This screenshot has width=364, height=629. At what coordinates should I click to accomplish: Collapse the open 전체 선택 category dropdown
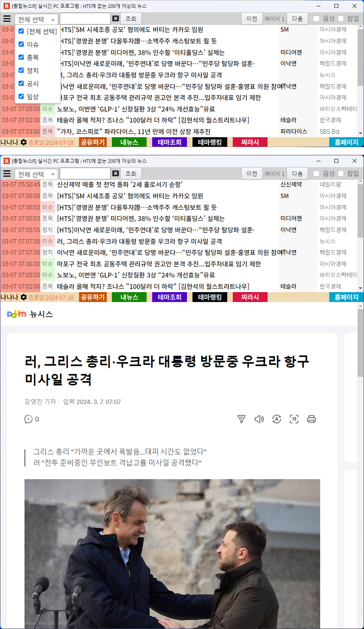click(x=36, y=19)
